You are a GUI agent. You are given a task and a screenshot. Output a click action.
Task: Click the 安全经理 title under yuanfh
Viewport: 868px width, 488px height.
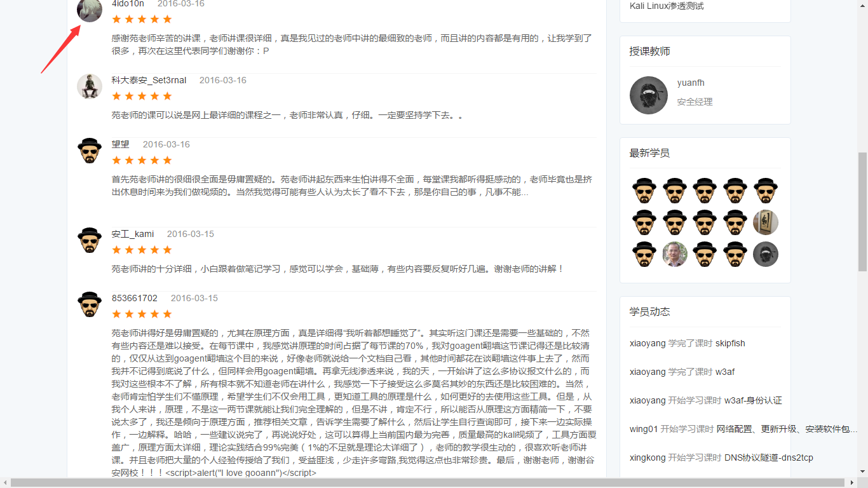pyautogui.click(x=695, y=102)
